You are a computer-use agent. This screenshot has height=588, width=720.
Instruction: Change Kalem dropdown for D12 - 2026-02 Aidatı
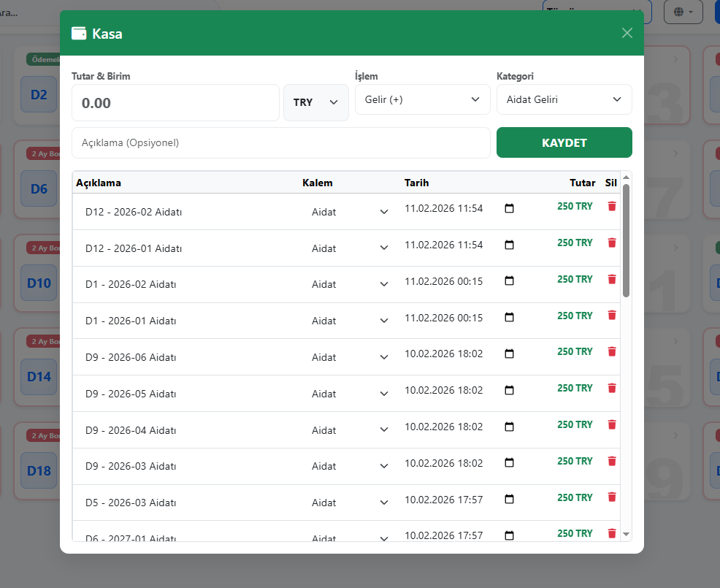click(x=349, y=212)
